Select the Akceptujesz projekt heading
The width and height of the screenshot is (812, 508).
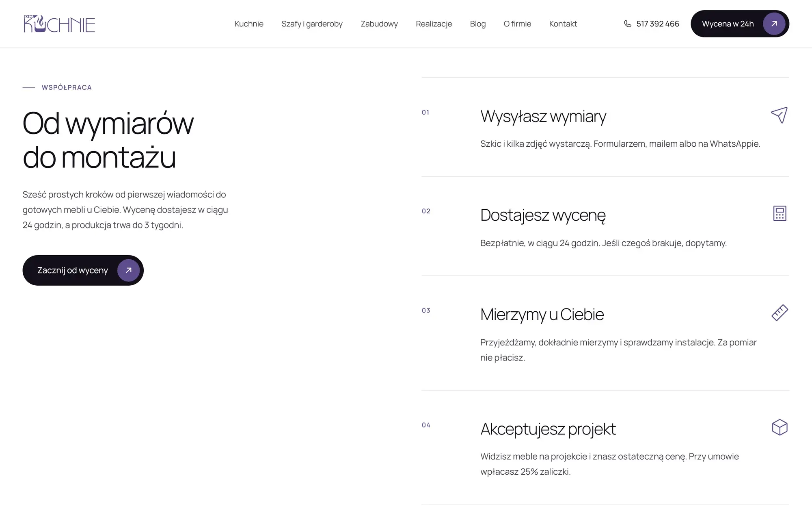548,429
